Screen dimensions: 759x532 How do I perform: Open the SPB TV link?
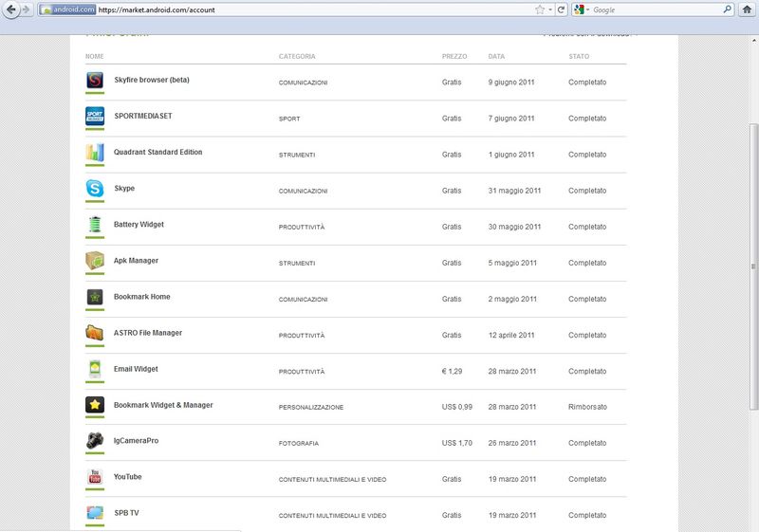[x=126, y=513]
